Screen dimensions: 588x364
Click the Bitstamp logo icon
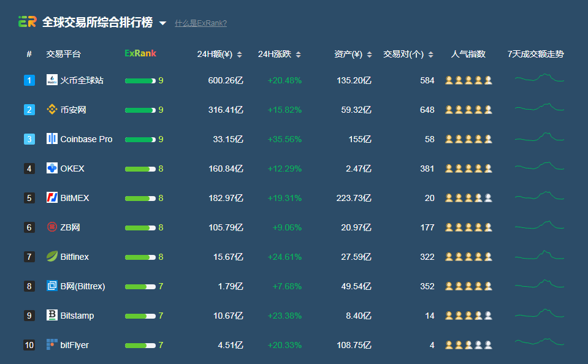(52, 316)
